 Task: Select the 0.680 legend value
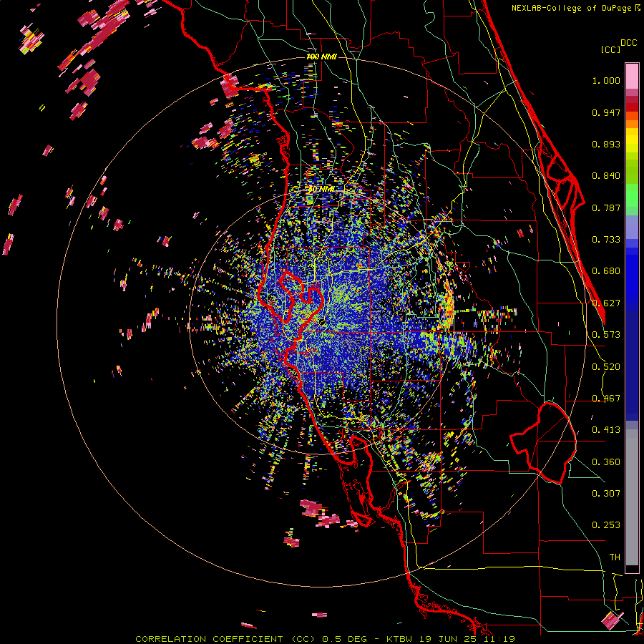(606, 271)
